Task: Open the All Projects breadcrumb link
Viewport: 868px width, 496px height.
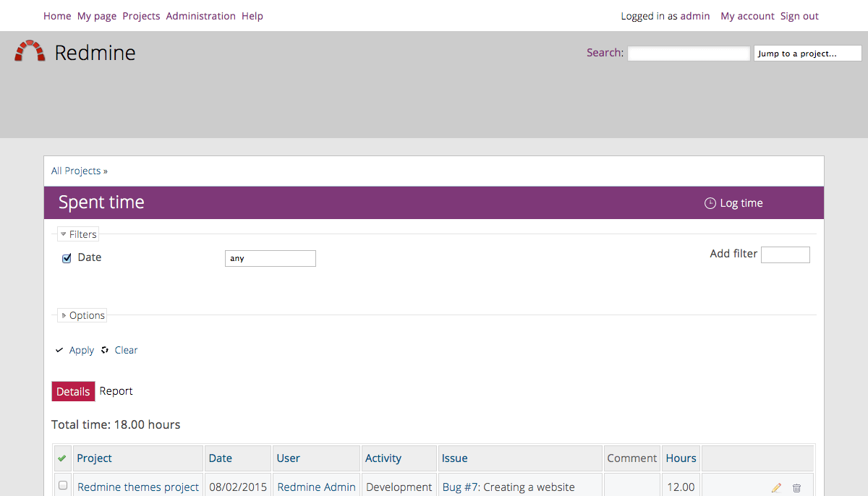Action: (76, 171)
